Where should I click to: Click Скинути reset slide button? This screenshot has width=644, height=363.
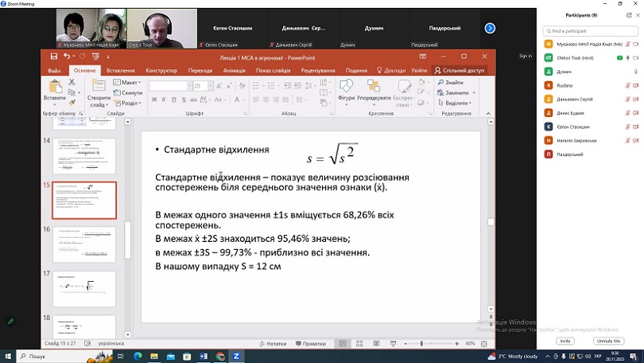[x=128, y=93]
